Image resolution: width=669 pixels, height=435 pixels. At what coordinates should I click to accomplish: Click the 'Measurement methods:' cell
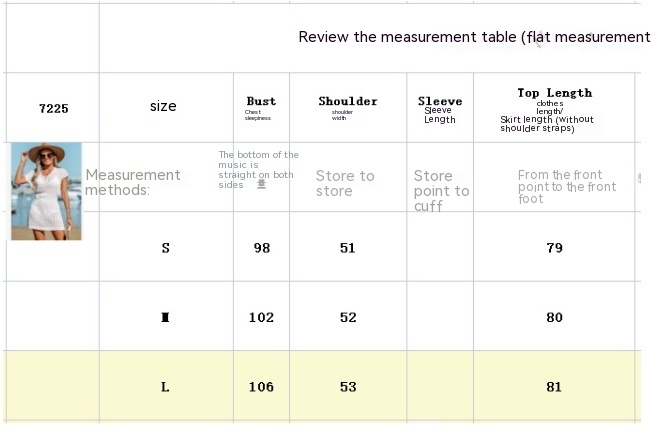pos(132,182)
